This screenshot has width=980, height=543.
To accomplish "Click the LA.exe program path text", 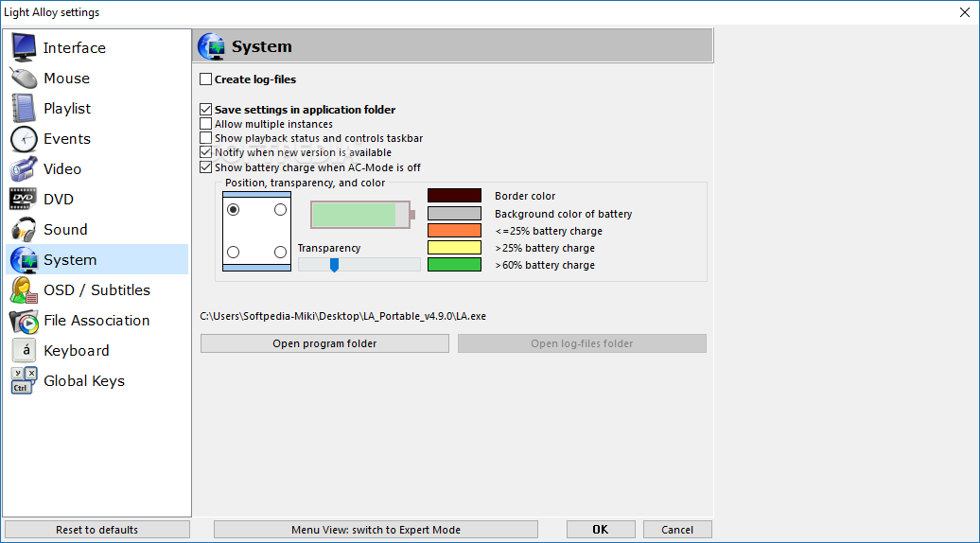I will coord(343,316).
